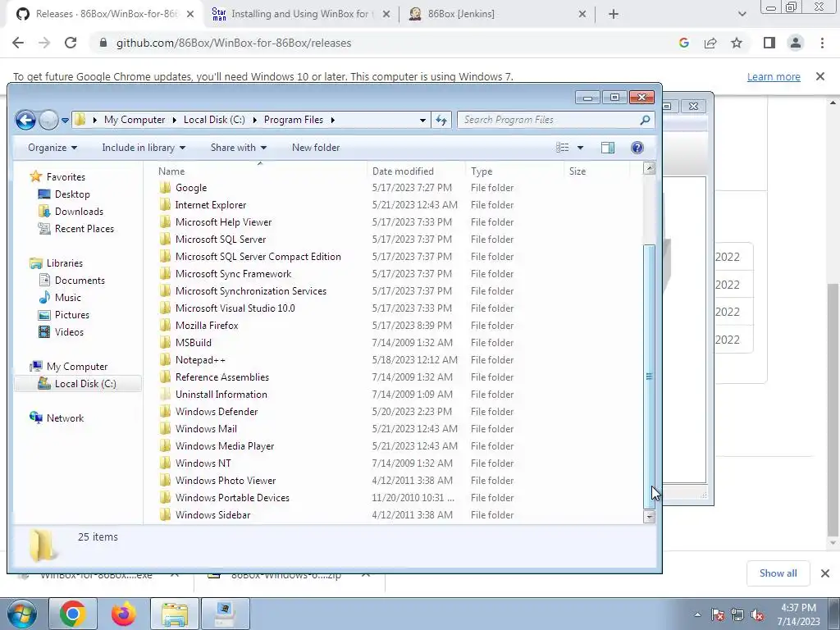Viewport: 840px width, 630px height.
Task: Open the Windows Start menu
Action: (21, 614)
